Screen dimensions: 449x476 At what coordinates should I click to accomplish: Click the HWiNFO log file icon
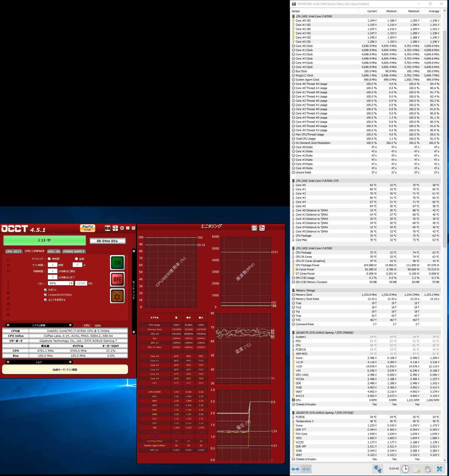pyautogui.click(x=417, y=469)
